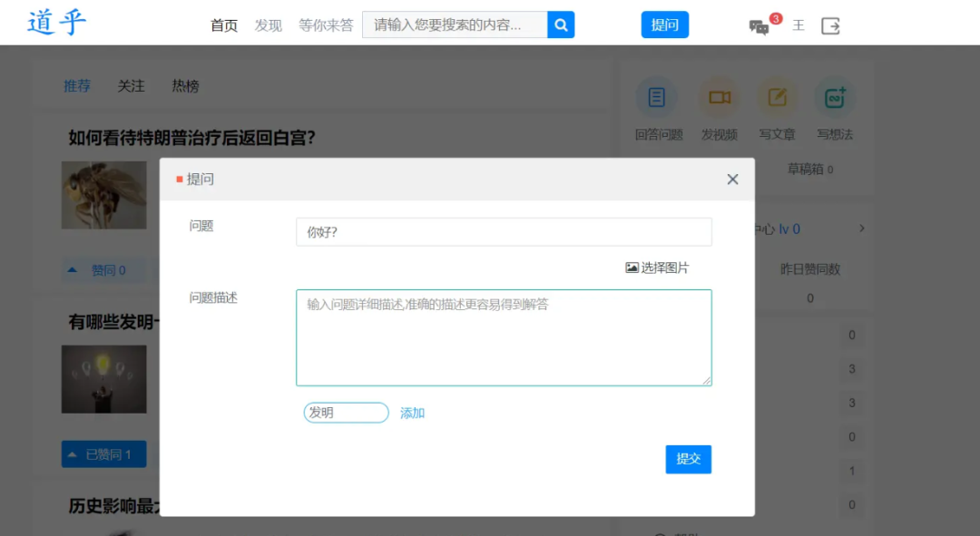Click the blue 提问 button in header
980x536 pixels.
664,25
